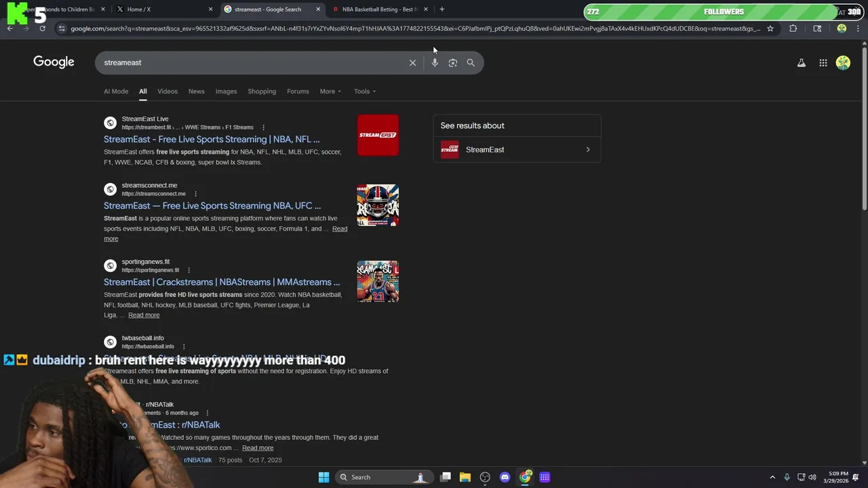Switch to News results tab
This screenshot has width=868, height=488.
tap(197, 91)
